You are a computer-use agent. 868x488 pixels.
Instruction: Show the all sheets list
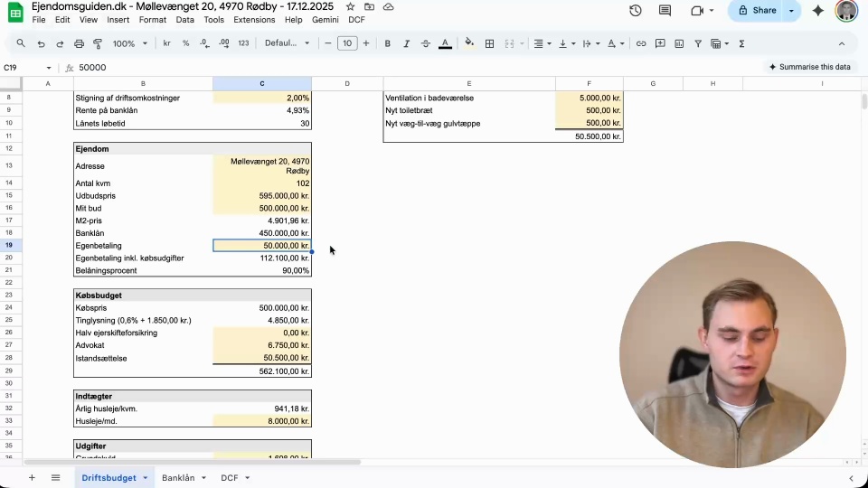coord(55,477)
